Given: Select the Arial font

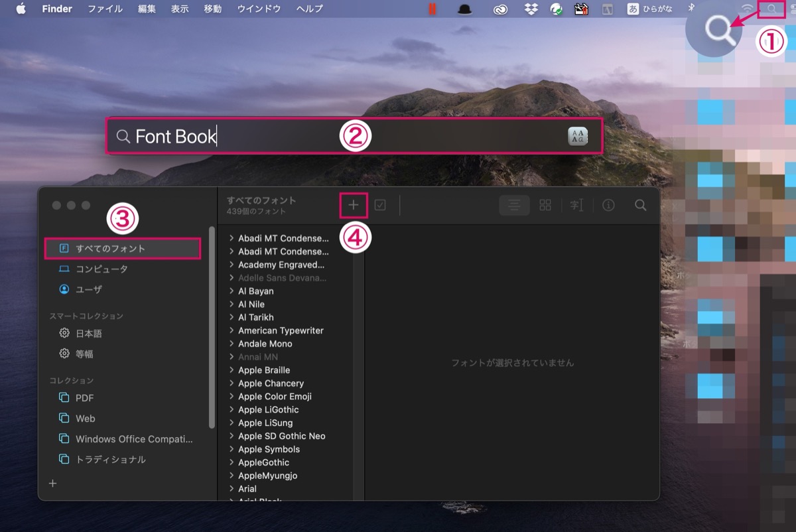Looking at the screenshot, I should (x=247, y=489).
